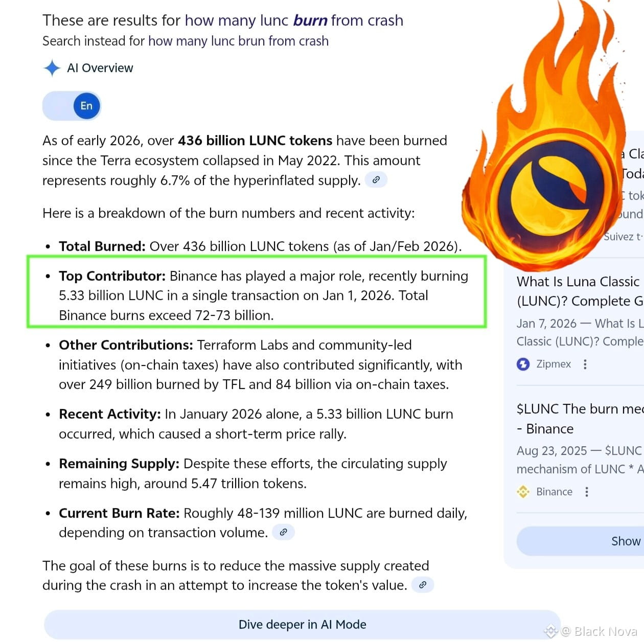Open the three-dot menu beside Zipmex
Screen dimensions: 644x644
click(585, 364)
